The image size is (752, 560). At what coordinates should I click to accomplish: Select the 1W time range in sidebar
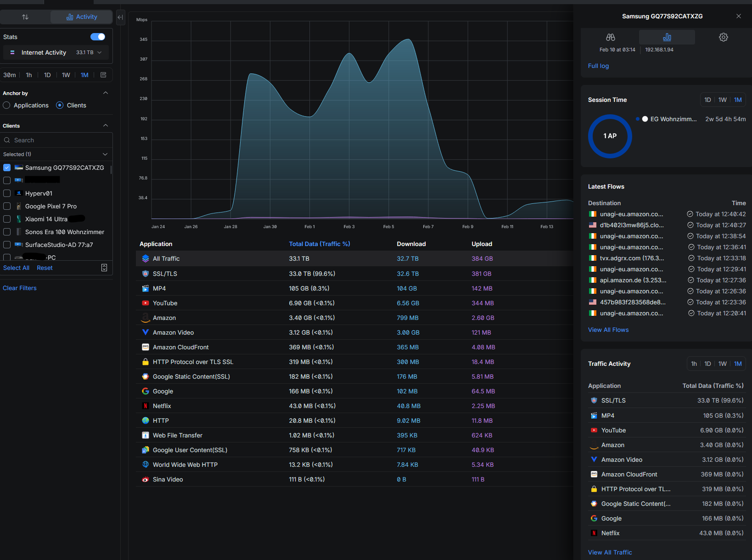(x=66, y=75)
